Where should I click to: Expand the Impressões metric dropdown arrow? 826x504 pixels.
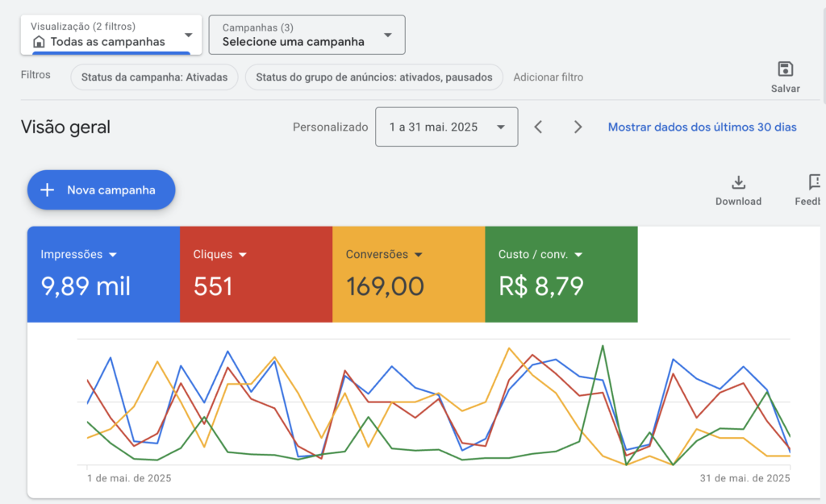pos(113,255)
